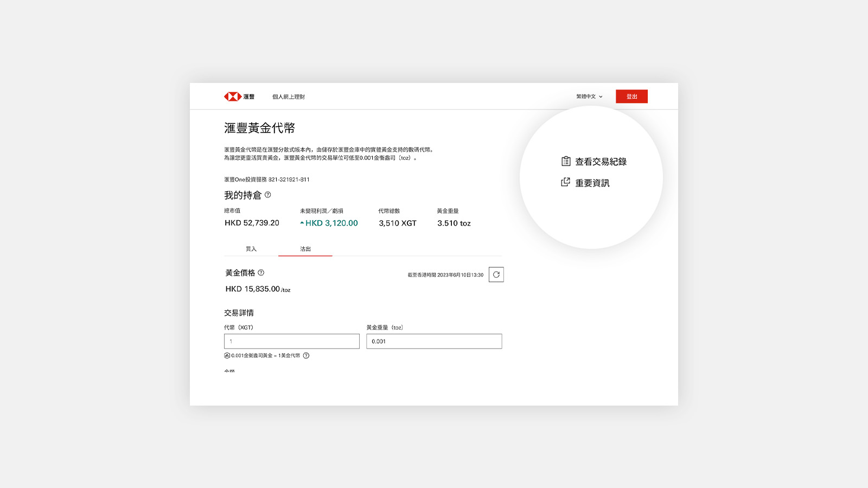Click the external-link icon for 重要資訊
The height and width of the screenshot is (488, 868).
pos(565,182)
